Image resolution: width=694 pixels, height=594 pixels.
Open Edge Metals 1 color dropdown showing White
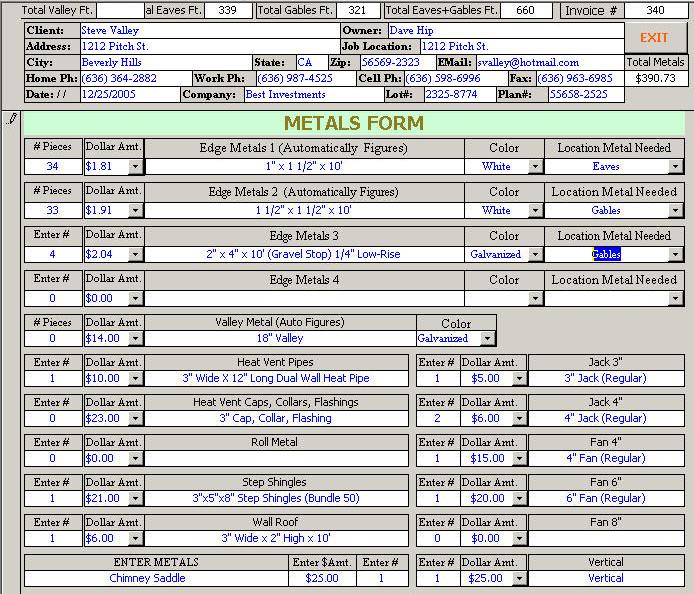(x=536, y=166)
